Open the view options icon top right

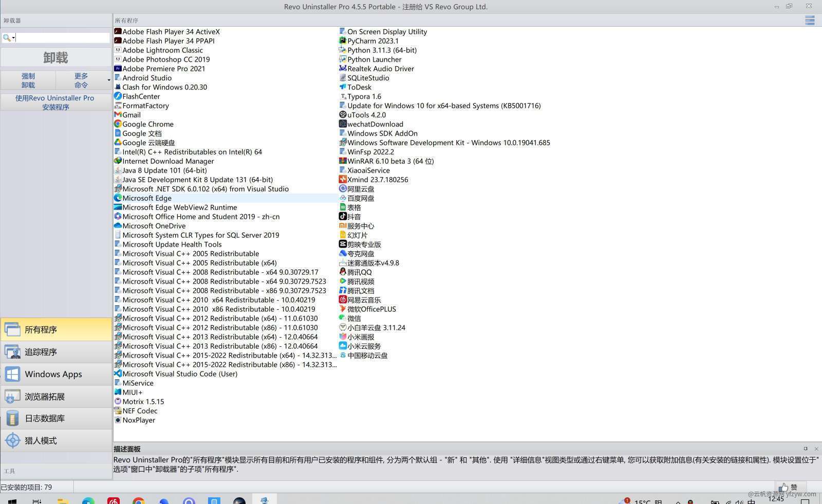(810, 21)
